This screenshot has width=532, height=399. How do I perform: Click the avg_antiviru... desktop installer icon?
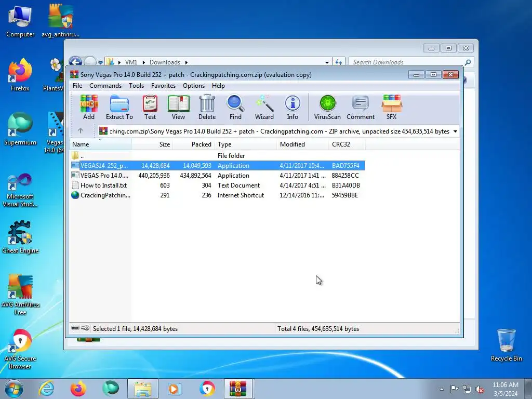60,21
